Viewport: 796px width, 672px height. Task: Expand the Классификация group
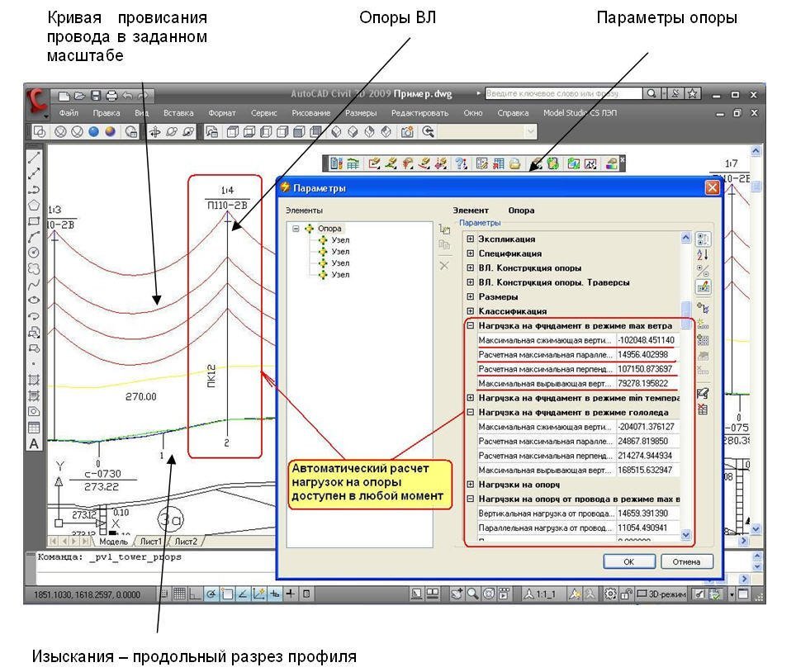coord(471,311)
